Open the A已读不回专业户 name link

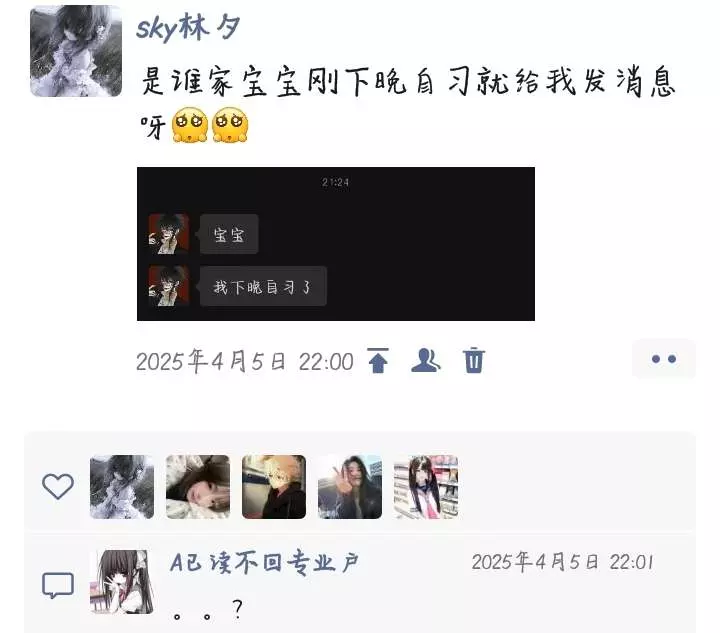[x=264, y=562]
